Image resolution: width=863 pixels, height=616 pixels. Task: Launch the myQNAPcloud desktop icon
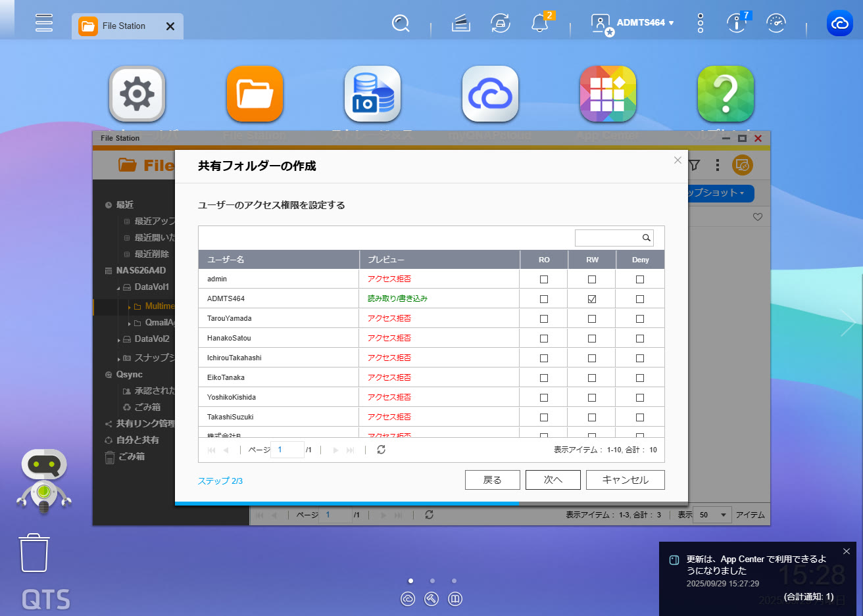tap(490, 94)
